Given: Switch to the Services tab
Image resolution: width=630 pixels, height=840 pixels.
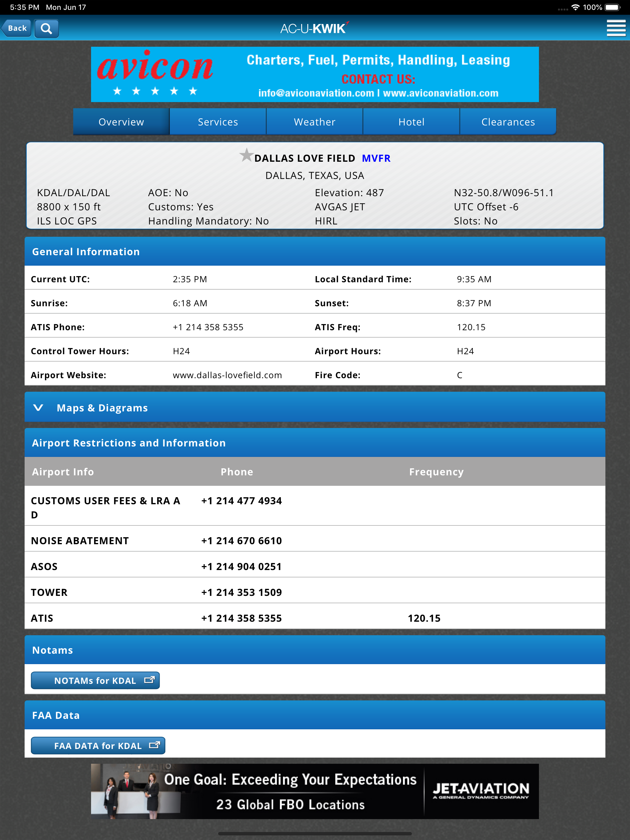Looking at the screenshot, I should coord(218,122).
